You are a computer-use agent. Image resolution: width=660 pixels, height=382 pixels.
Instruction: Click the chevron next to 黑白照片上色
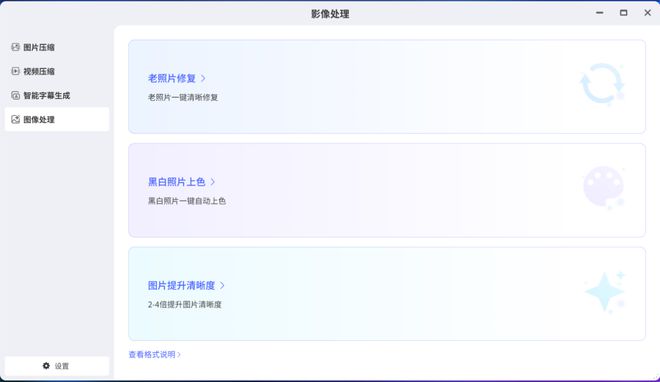click(213, 182)
